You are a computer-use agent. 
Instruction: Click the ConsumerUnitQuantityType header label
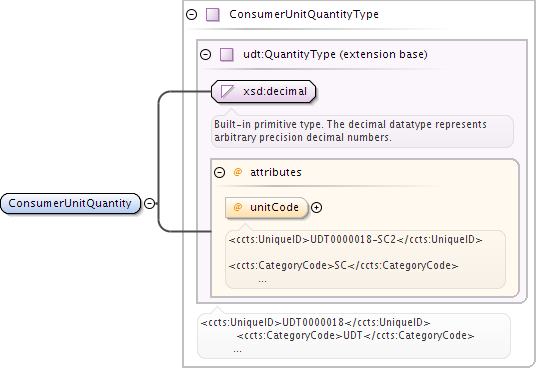click(304, 14)
